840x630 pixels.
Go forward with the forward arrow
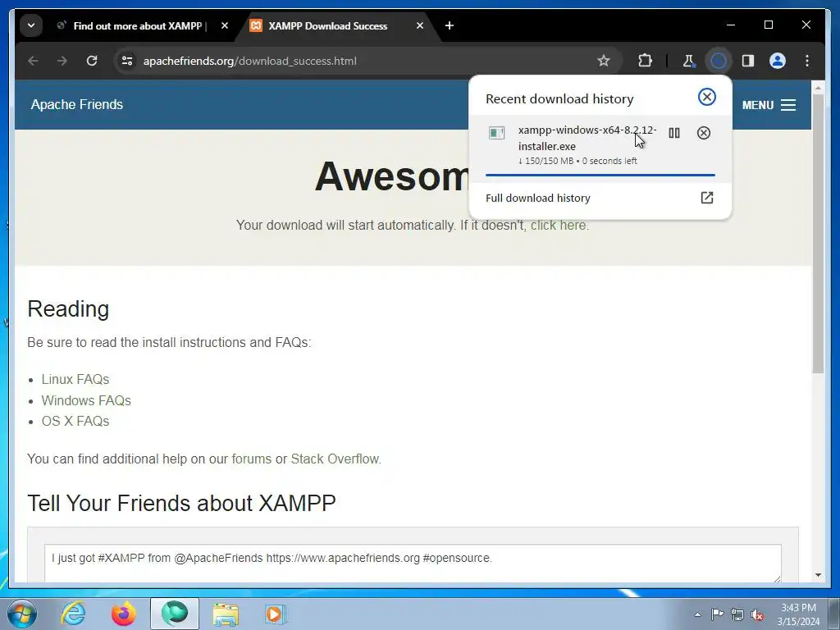(62, 61)
